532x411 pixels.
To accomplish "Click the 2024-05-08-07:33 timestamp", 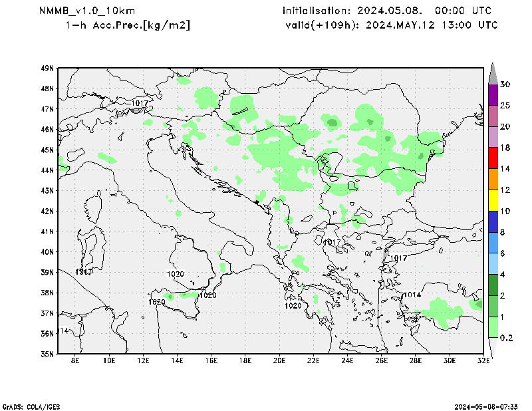I will point(490,406).
